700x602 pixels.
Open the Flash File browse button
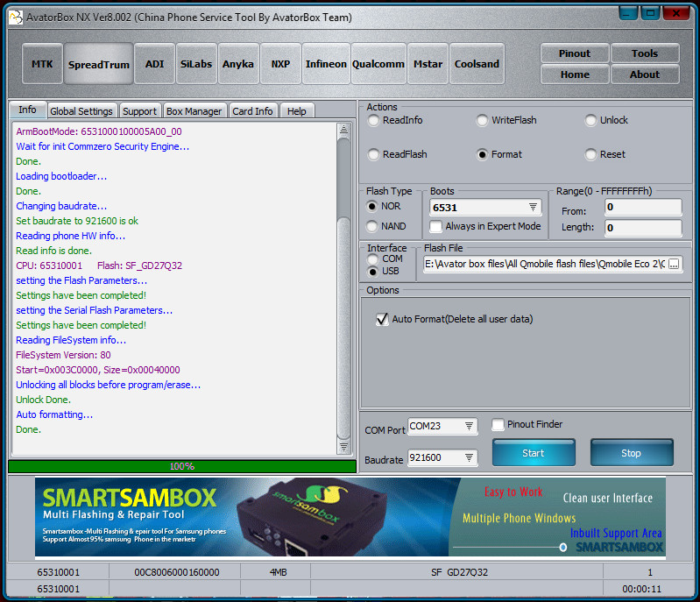[x=674, y=264]
